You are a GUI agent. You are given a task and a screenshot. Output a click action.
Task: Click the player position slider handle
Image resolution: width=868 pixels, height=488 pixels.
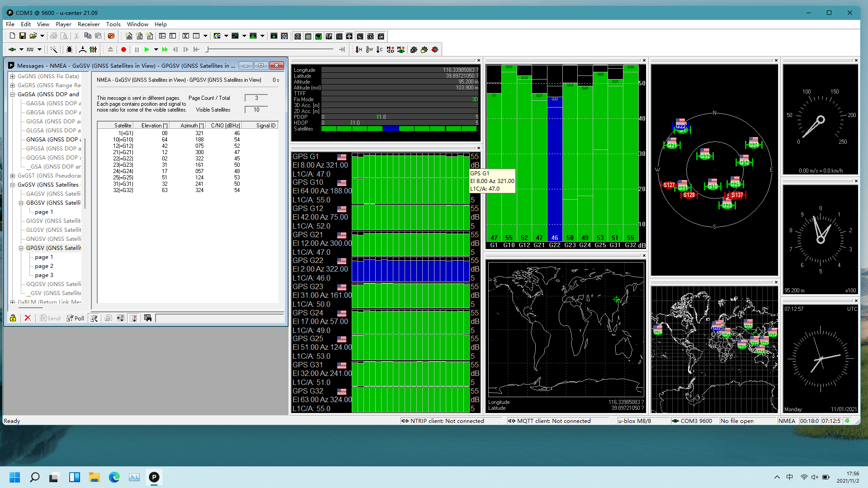point(208,50)
